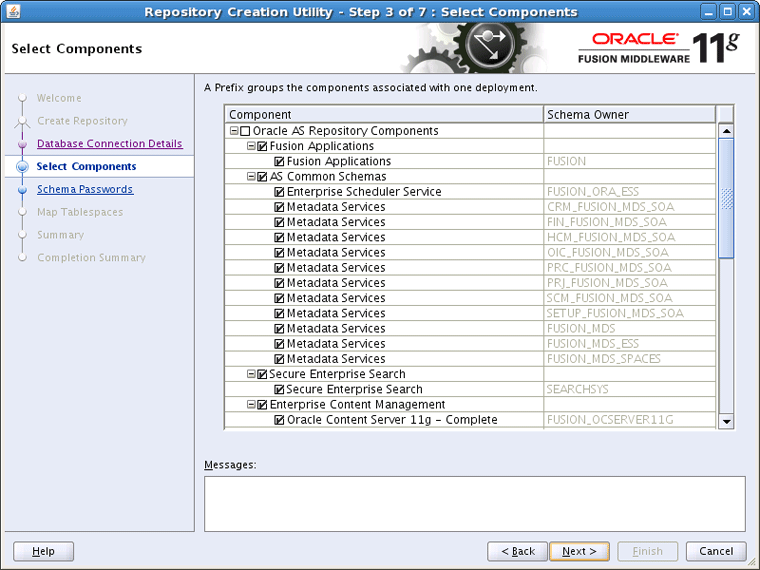
Task: Click the Schema Passwords step bullet
Action: pos(22,189)
